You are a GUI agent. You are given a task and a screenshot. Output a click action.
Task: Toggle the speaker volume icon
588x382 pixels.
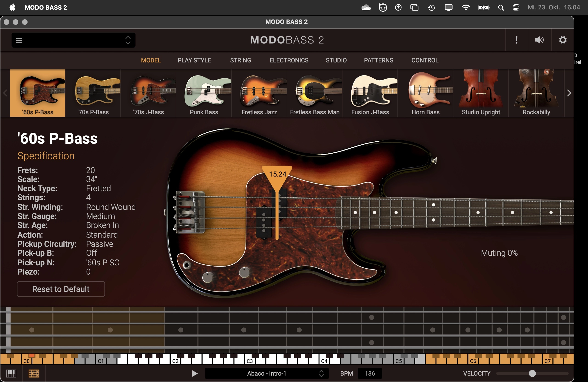[539, 40]
